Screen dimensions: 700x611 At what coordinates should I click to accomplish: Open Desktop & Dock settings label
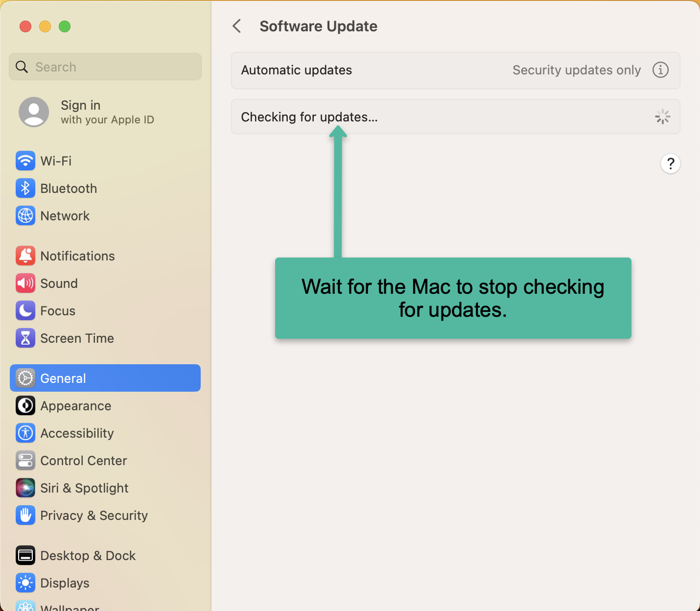tap(88, 556)
